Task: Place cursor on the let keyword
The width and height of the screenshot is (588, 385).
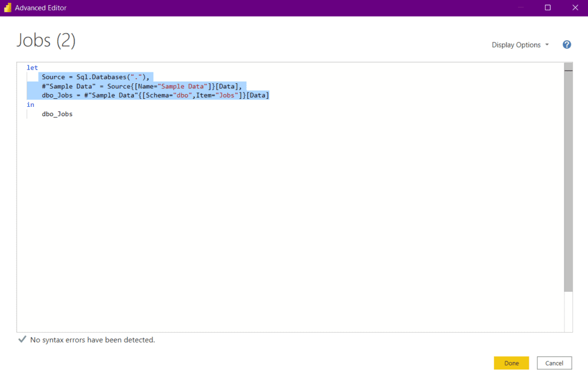Action: coord(32,67)
